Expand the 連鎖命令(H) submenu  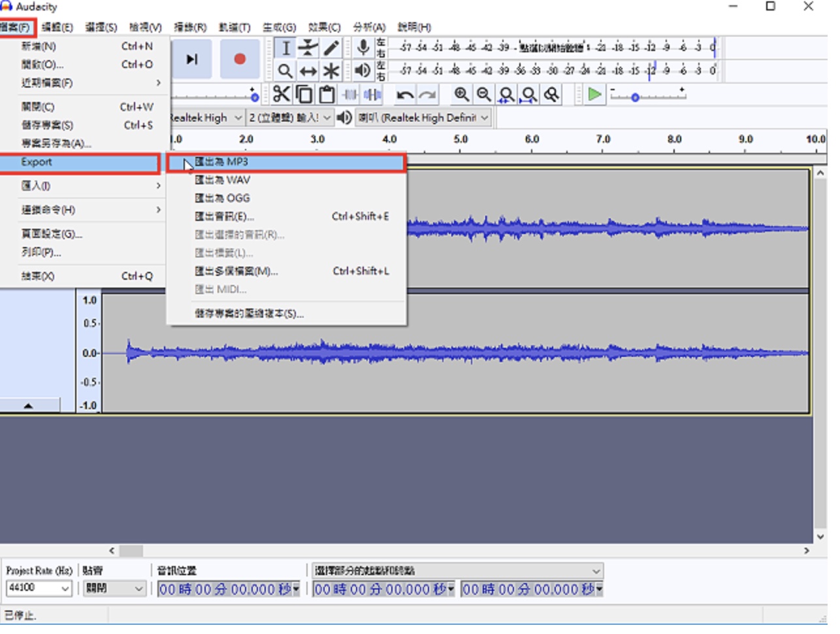pos(82,210)
